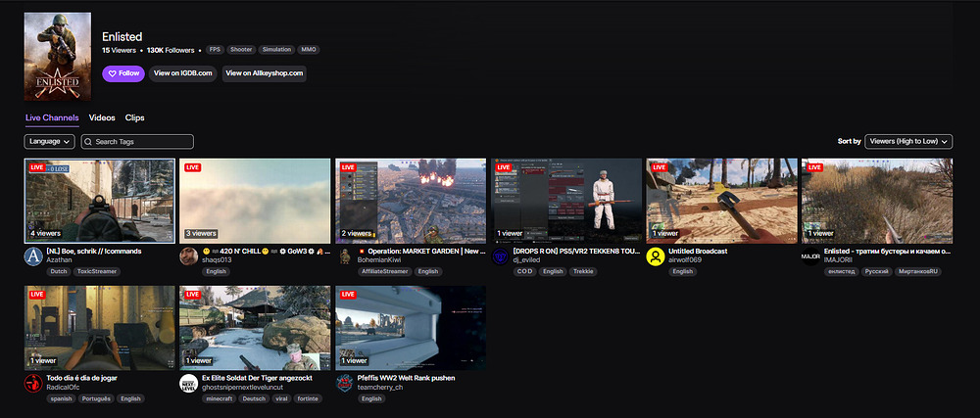
Task: Open 'Ex Elite Soldat Der Tiger angezockt' title
Action: pyautogui.click(x=257, y=378)
